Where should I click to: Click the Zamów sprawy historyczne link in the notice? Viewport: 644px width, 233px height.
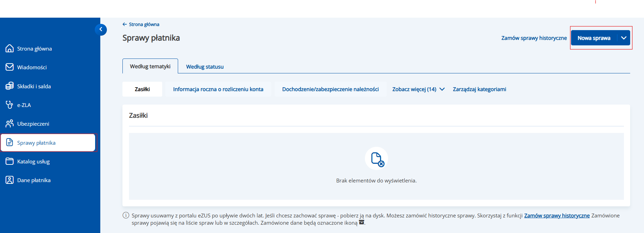557,215
